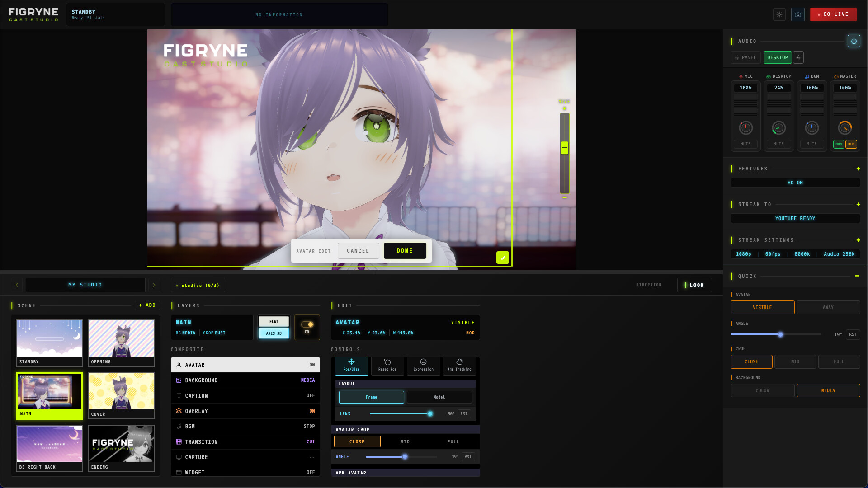Image resolution: width=868 pixels, height=488 pixels.
Task: Go to previous studio with left chevron
Action: (x=17, y=285)
